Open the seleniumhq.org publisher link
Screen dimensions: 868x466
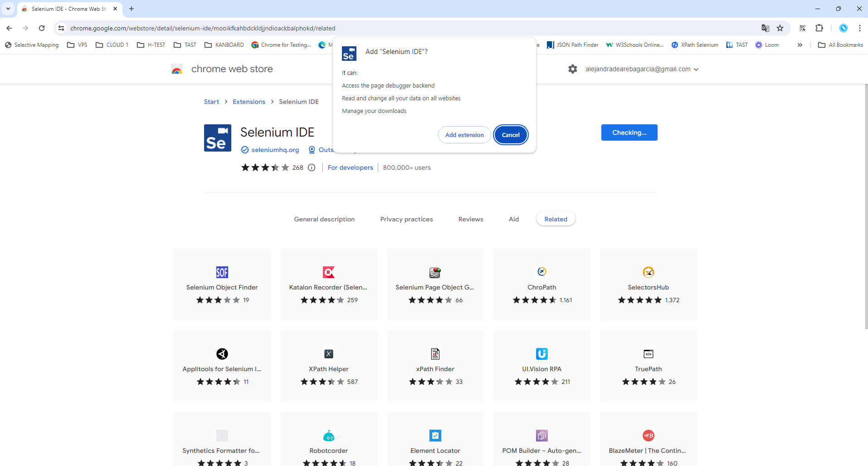pyautogui.click(x=275, y=150)
